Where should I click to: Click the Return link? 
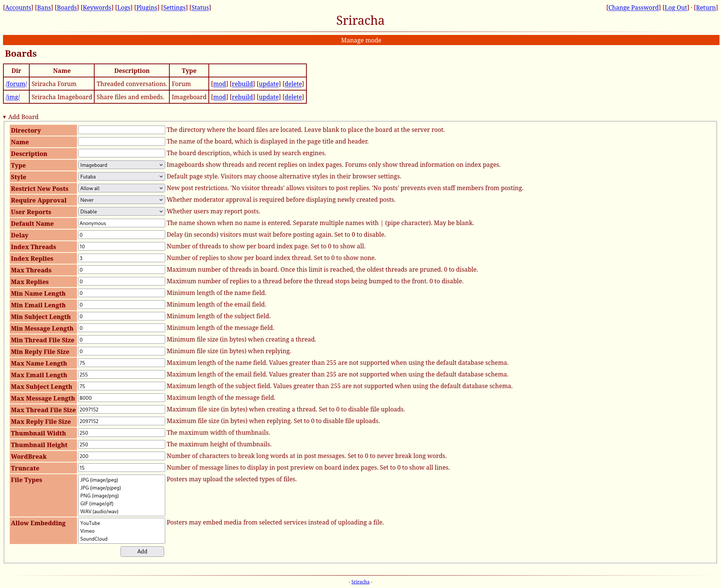[706, 8]
